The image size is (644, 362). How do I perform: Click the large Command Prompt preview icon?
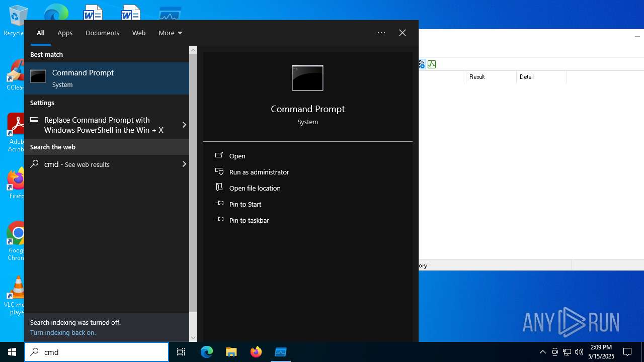(307, 78)
